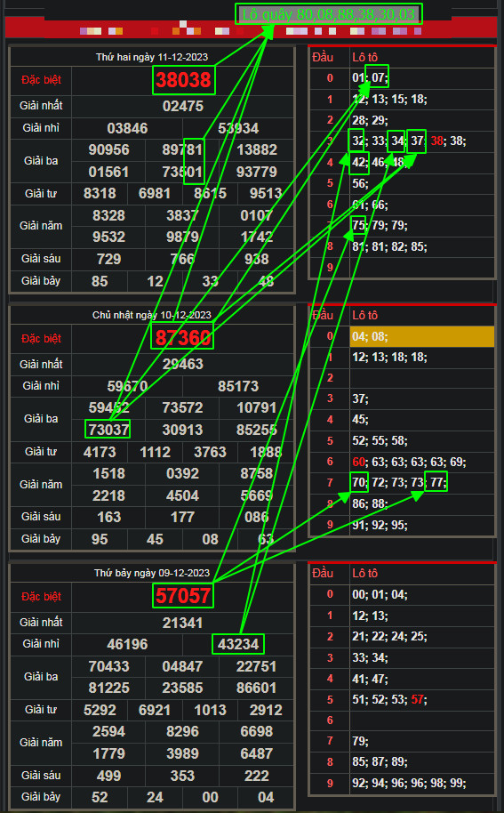Open the Thứ bảy ngày 09-12-2023 header
The width and height of the screenshot is (504, 813).
152,573
